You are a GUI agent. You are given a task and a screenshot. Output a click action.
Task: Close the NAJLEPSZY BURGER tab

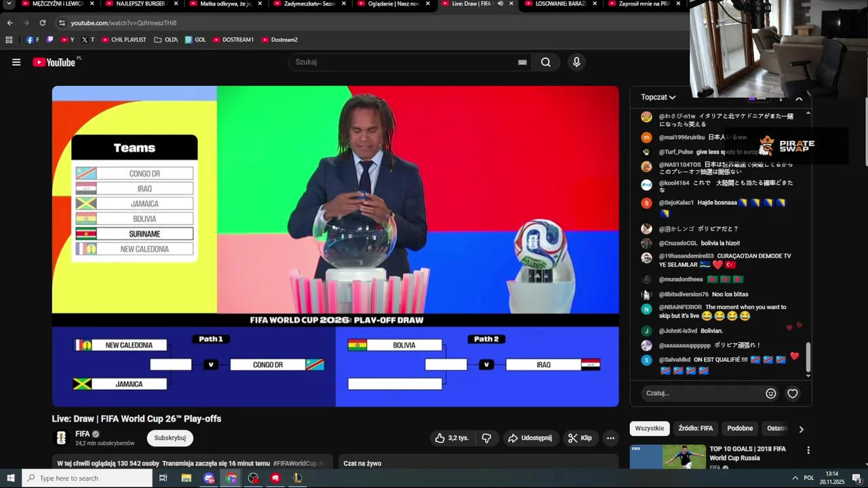coord(176,3)
